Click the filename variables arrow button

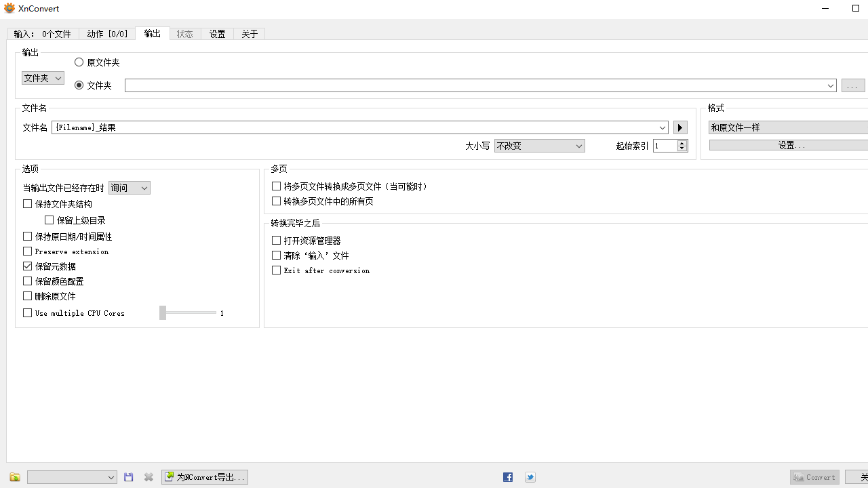(x=679, y=127)
